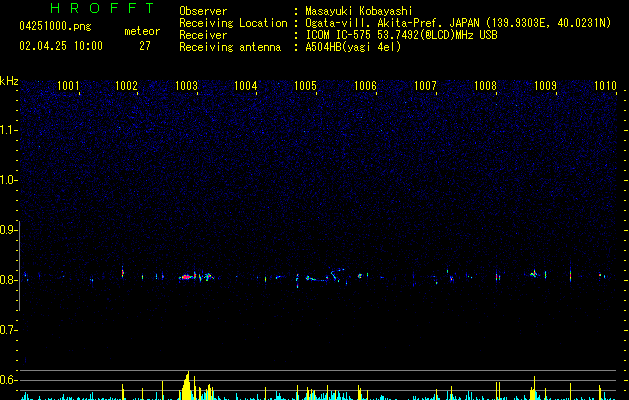The image size is (629, 400).
Task: Select the A504HB(yagi 4el) antenna text
Action: (x=353, y=47)
